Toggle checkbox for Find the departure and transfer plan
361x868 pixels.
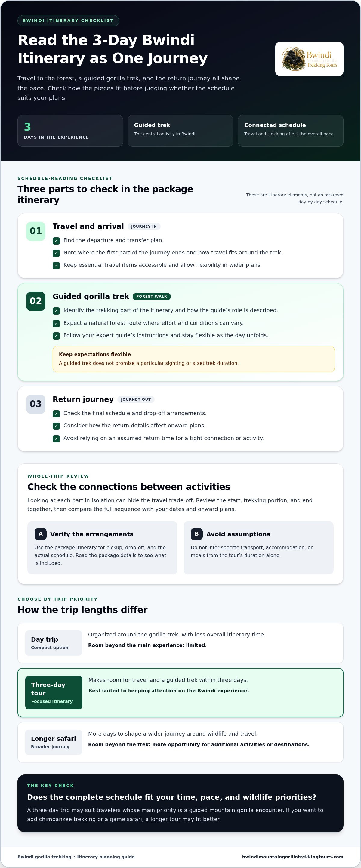tap(56, 241)
